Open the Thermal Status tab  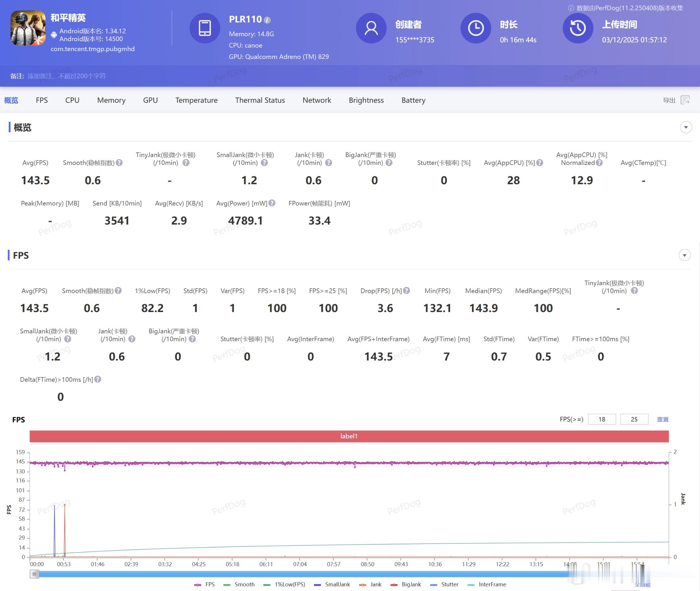[x=260, y=100]
